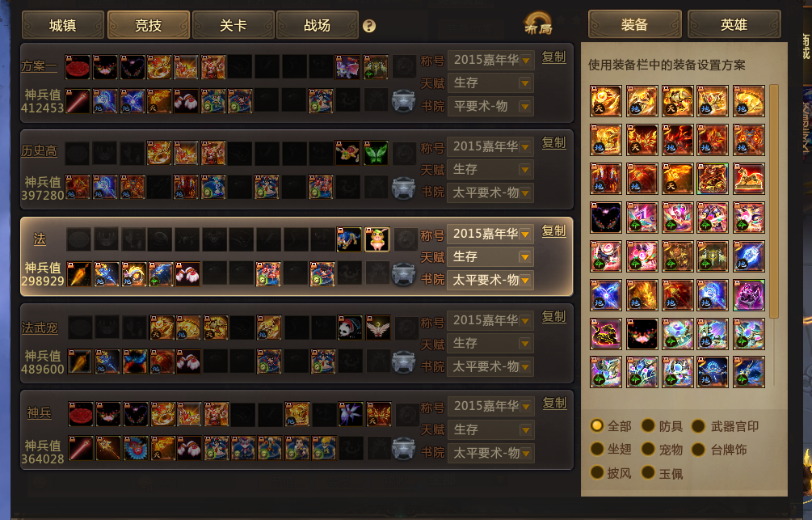The height and width of the screenshot is (520, 812).
Task: Switch to the 英雄 tab
Action: [734, 24]
